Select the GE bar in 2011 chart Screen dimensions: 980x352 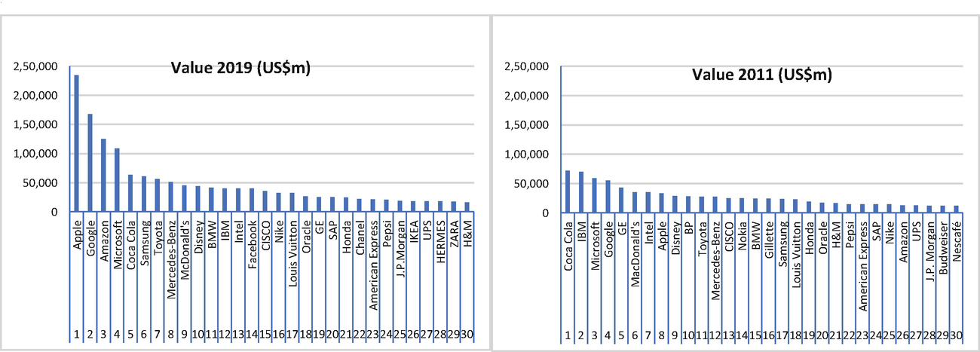(621, 200)
